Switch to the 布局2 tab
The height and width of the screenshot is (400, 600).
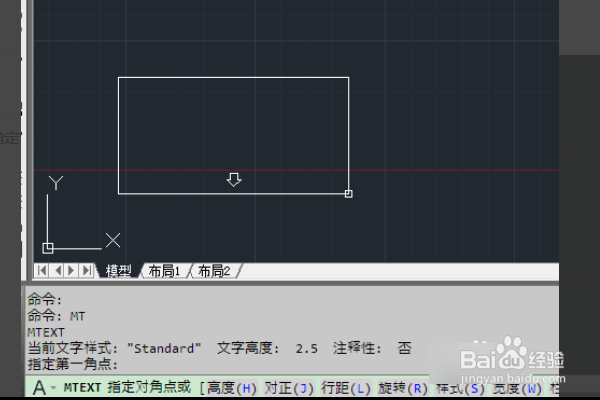point(214,271)
